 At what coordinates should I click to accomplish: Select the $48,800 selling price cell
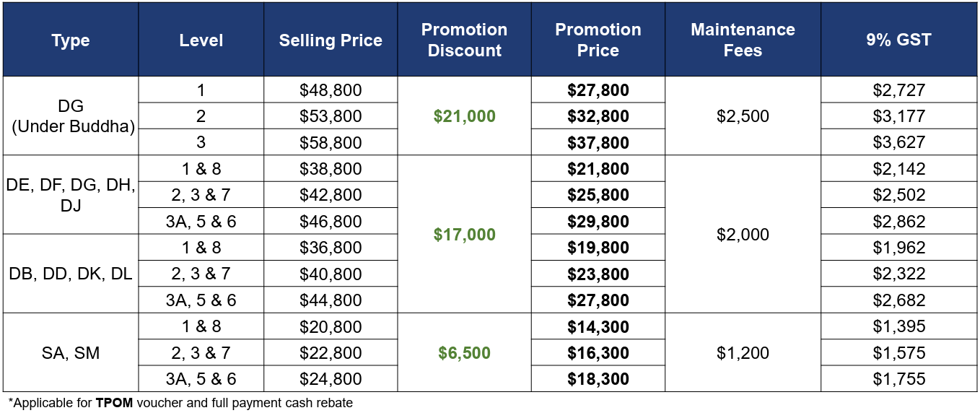331,90
